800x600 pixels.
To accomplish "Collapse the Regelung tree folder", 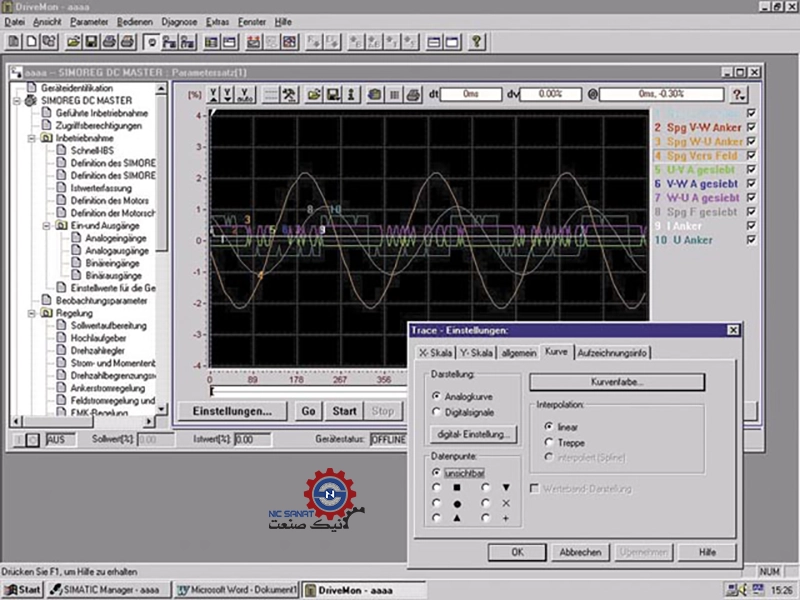I will pos(33,313).
